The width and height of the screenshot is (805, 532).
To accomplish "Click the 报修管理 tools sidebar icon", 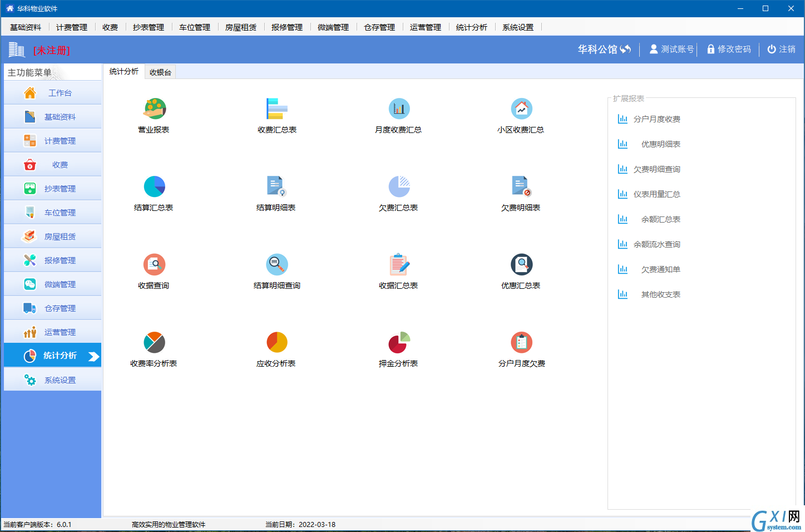I will (x=30, y=260).
